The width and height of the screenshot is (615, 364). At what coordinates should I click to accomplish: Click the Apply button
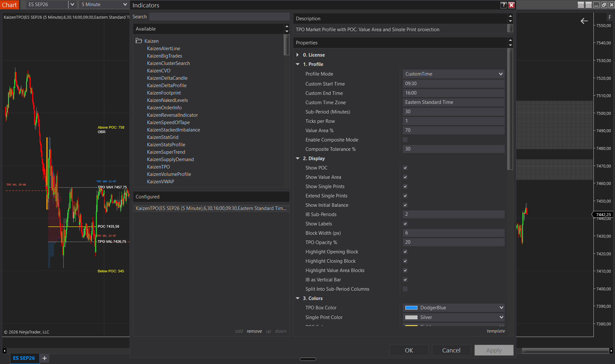[x=494, y=350]
